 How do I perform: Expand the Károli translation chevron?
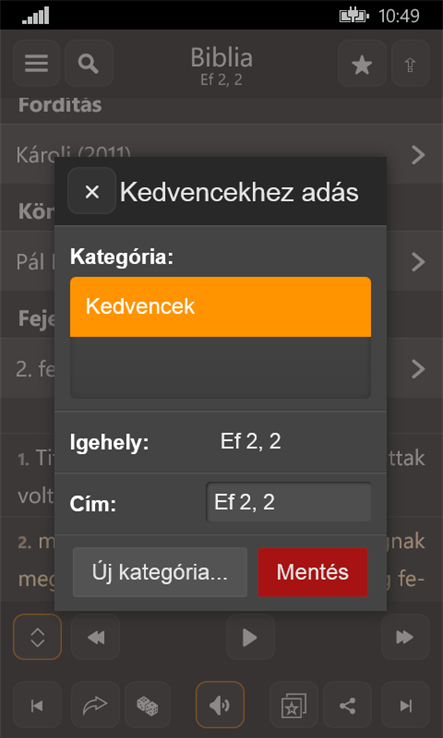[418, 154]
